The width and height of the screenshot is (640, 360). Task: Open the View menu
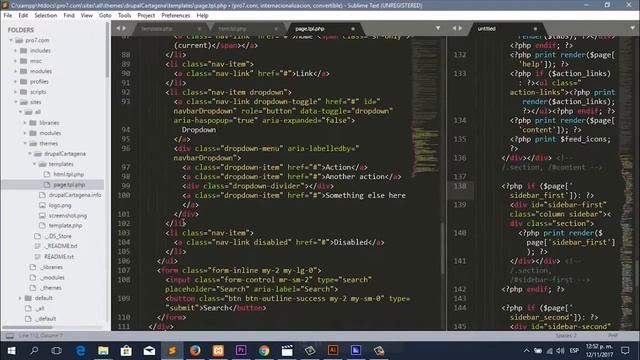[x=87, y=16]
